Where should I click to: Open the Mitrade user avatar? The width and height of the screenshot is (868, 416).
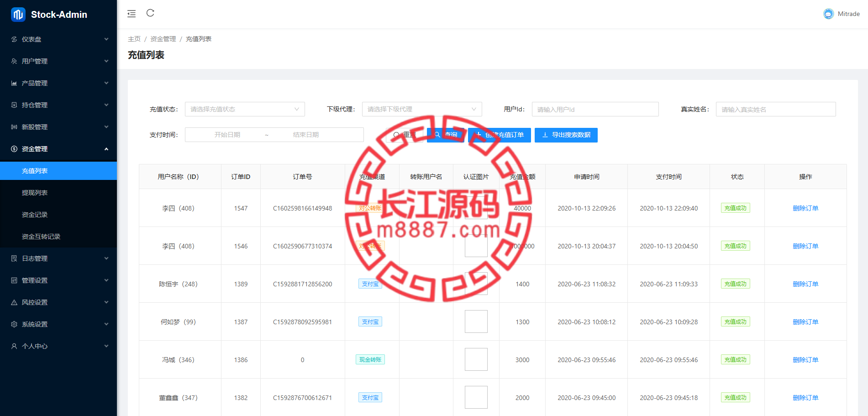[828, 14]
